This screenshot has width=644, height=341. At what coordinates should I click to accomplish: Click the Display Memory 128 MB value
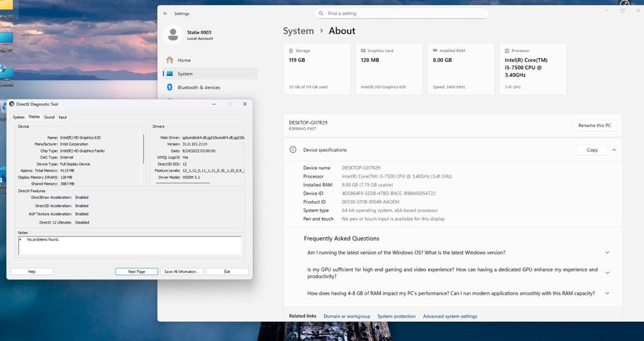(x=66, y=177)
